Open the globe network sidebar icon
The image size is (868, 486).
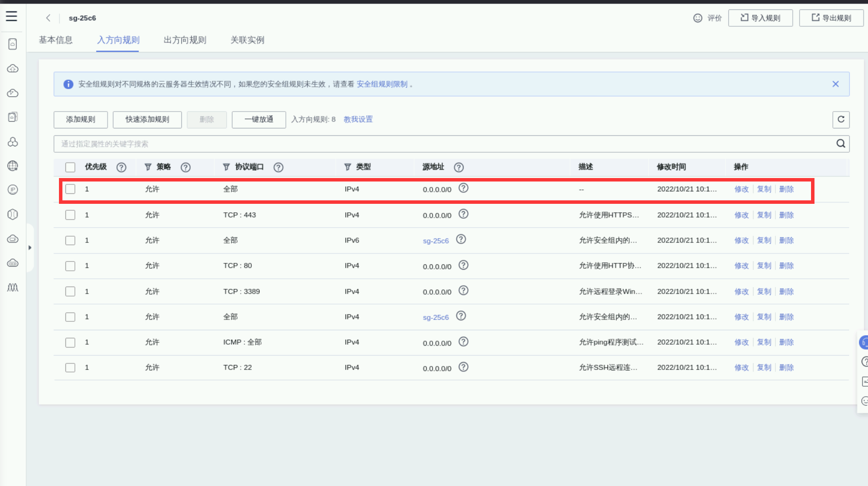point(13,166)
